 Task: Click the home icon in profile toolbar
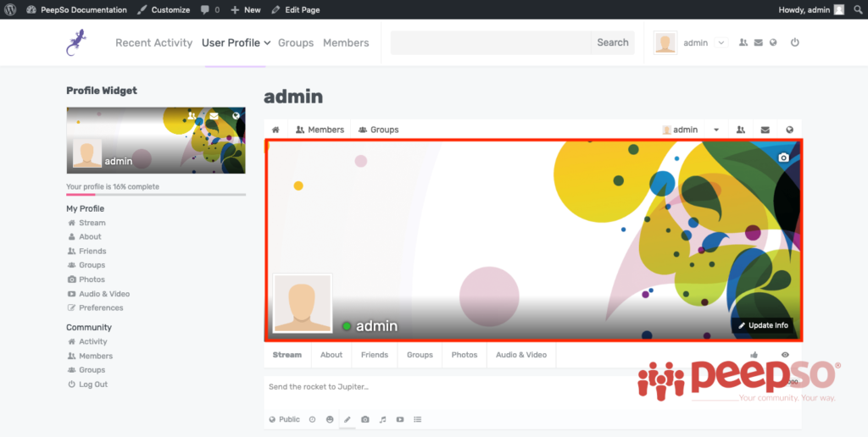pyautogui.click(x=275, y=130)
